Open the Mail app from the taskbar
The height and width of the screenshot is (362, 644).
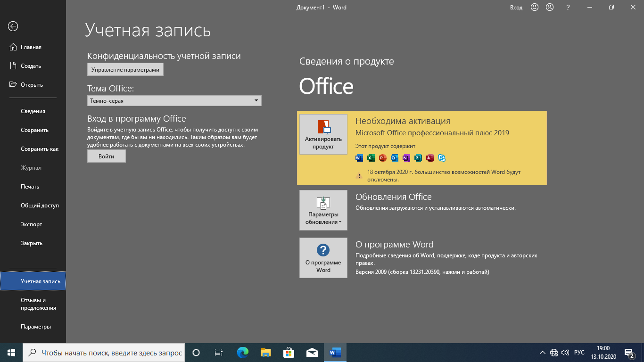tap(312, 353)
